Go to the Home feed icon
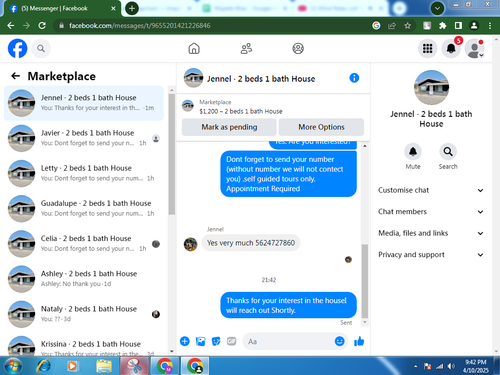Image resolution: width=500 pixels, height=375 pixels. coord(194,49)
